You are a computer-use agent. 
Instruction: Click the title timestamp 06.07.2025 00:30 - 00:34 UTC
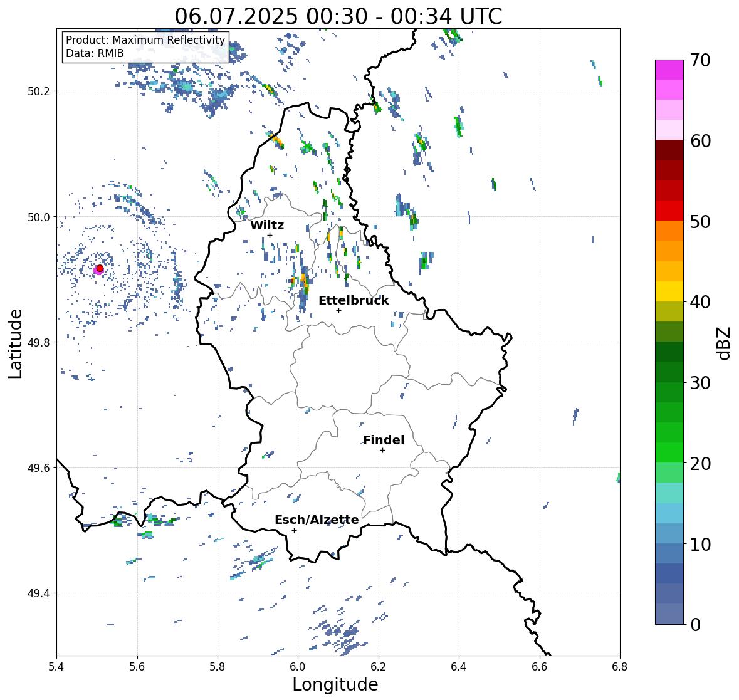pos(338,16)
